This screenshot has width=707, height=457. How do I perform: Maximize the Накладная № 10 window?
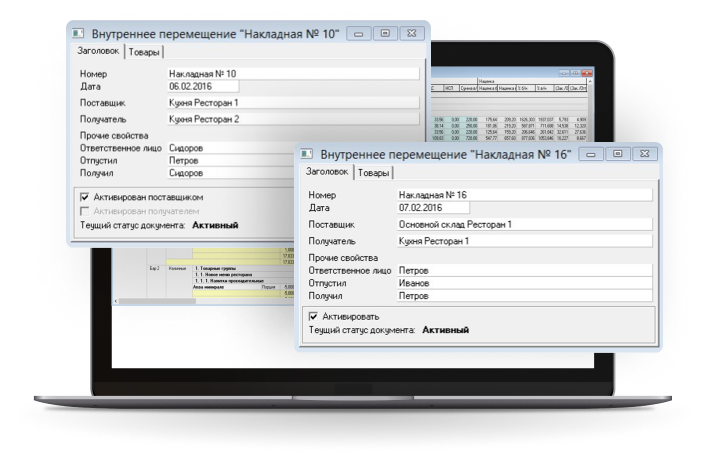coord(385,34)
